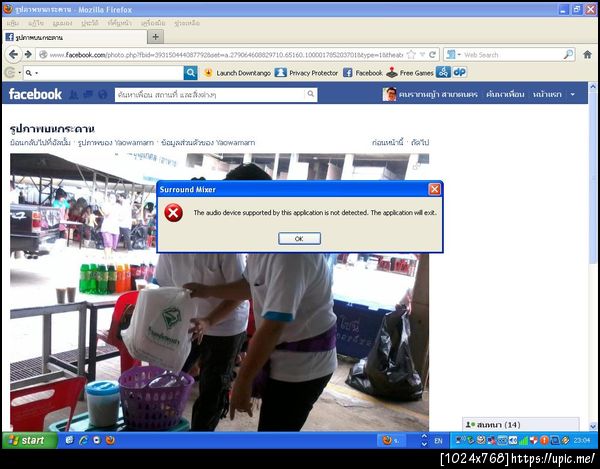Open the fourth Firefox menu bar item

pyautogui.click(x=90, y=23)
